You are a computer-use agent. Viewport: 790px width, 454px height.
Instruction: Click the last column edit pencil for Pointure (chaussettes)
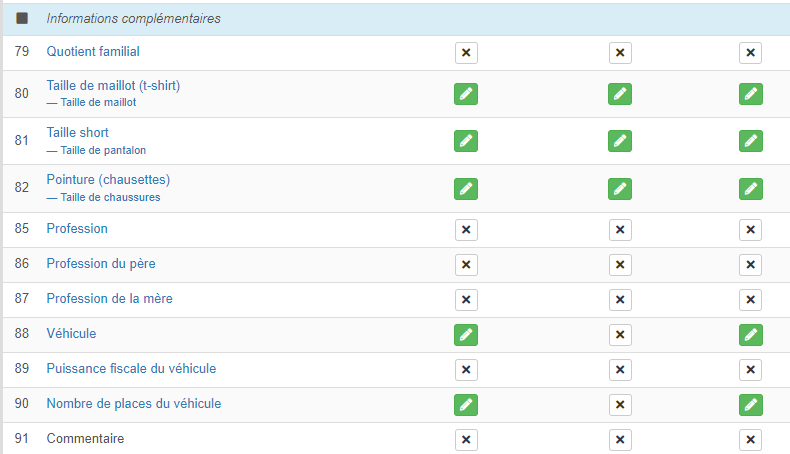750,188
